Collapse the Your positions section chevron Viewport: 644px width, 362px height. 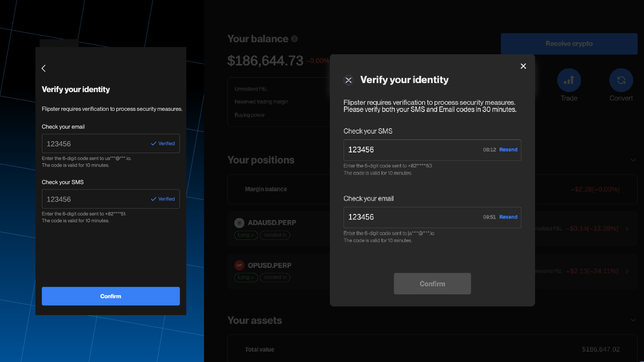633,160
